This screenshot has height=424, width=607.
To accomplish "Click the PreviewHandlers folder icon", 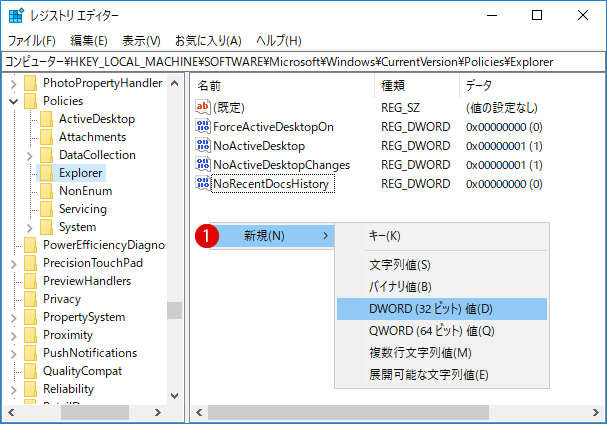I will click(30, 281).
